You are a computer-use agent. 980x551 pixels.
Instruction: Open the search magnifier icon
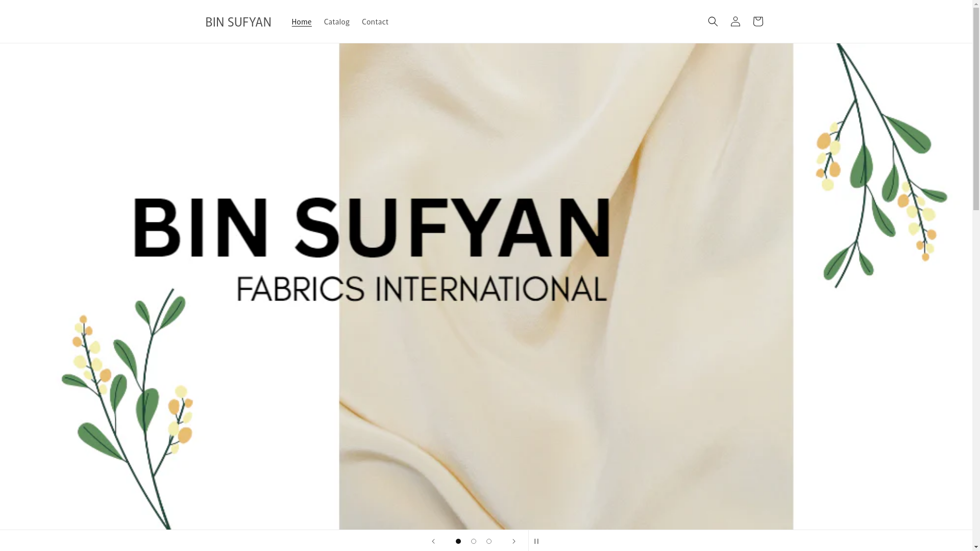click(713, 21)
